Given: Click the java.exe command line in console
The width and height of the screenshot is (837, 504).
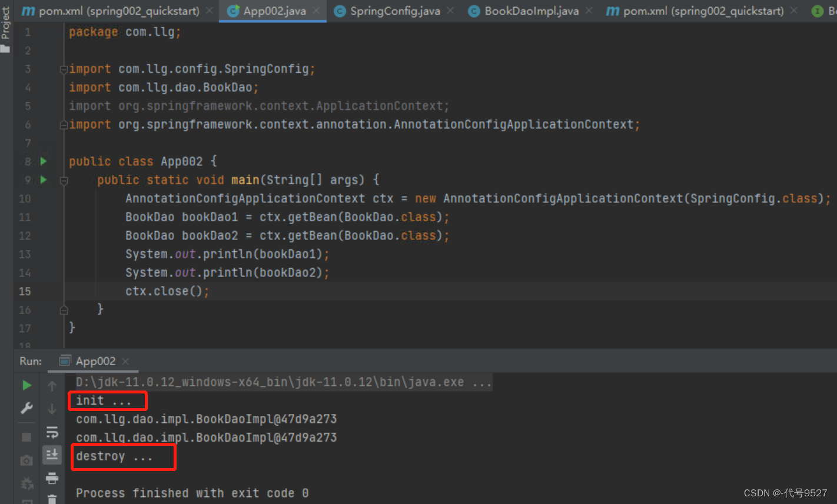Looking at the screenshot, I should [284, 382].
